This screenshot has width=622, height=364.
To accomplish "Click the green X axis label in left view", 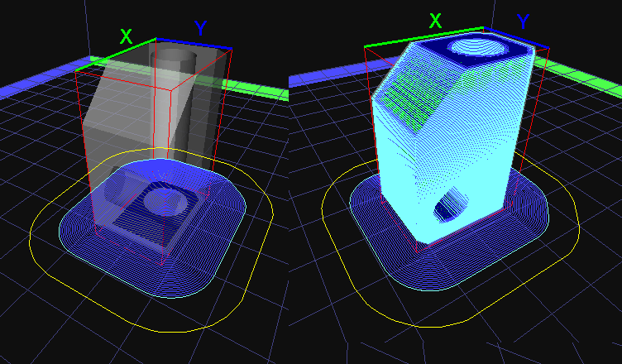I will (x=127, y=36).
